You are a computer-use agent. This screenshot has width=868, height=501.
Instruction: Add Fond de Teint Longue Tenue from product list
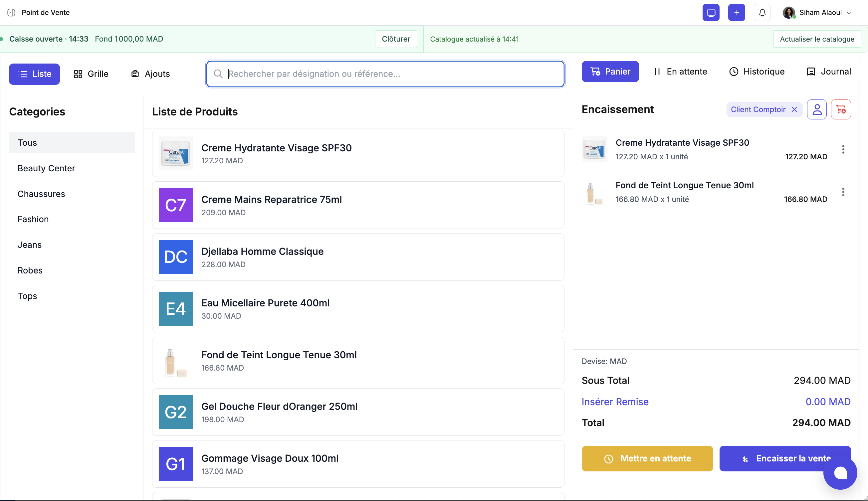coord(358,361)
